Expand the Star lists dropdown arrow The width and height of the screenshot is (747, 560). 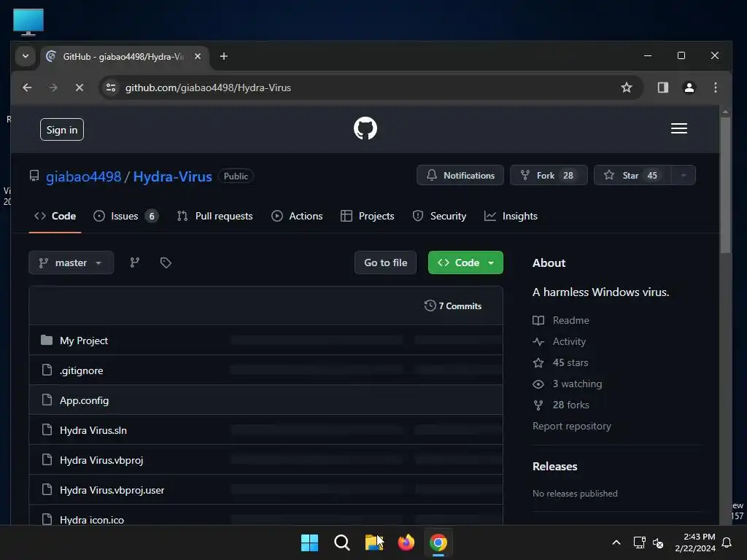[x=684, y=175]
